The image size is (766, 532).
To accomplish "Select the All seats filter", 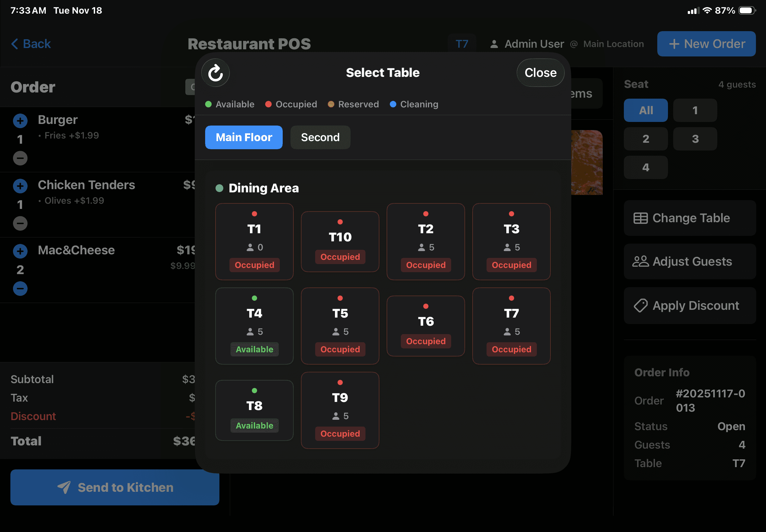I will (645, 110).
